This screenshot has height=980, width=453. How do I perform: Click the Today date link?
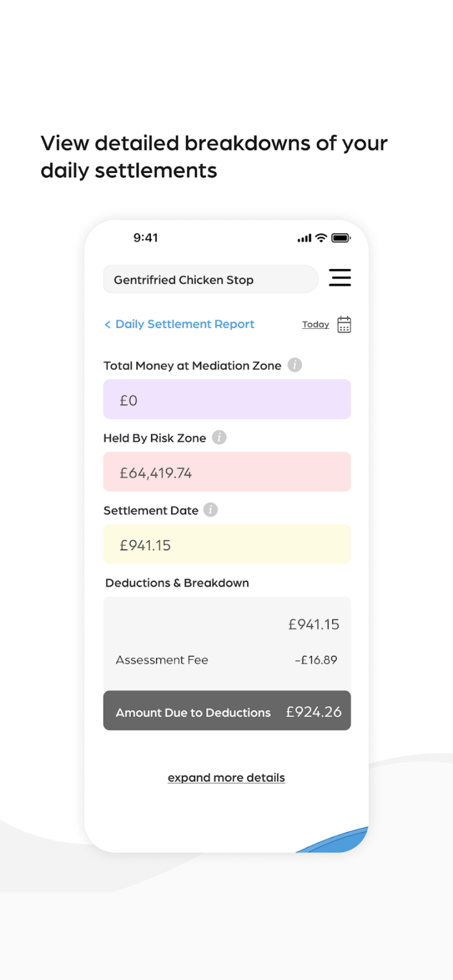(x=315, y=324)
